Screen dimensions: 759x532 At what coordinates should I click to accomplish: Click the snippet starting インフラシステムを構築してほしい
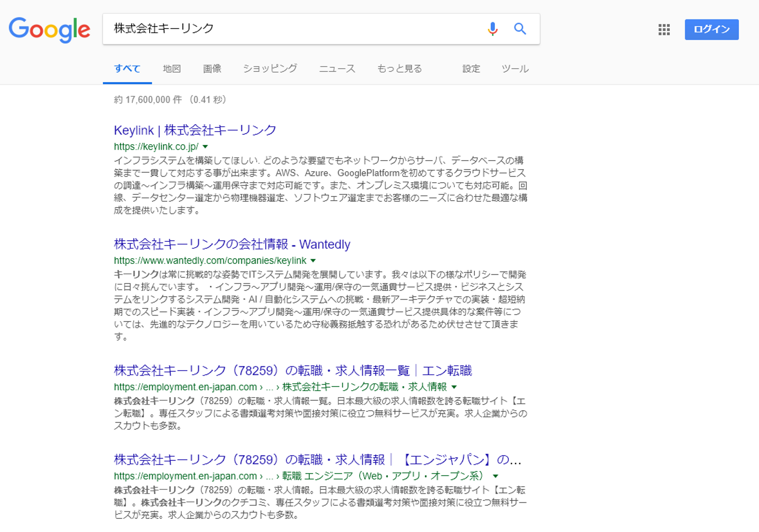320,185
